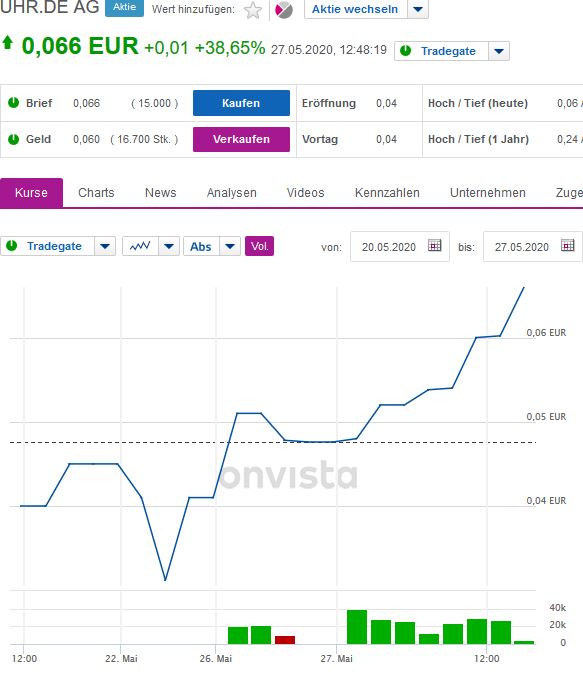Image resolution: width=583 pixels, height=676 pixels.
Task: Expand chart type dropdown arrow
Action: [169, 246]
